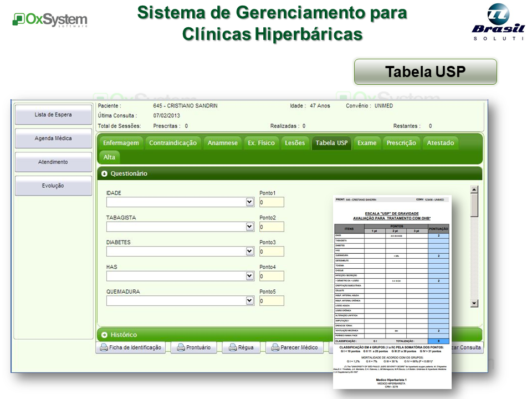The width and height of the screenshot is (532, 399).
Task: Open the TABAGISTA dropdown list
Action: pos(249,227)
